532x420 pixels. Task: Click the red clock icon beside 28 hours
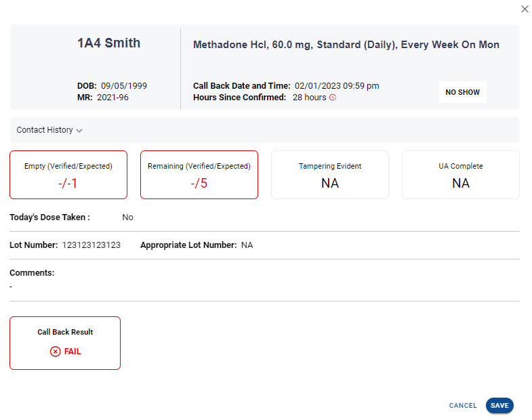[x=333, y=98]
